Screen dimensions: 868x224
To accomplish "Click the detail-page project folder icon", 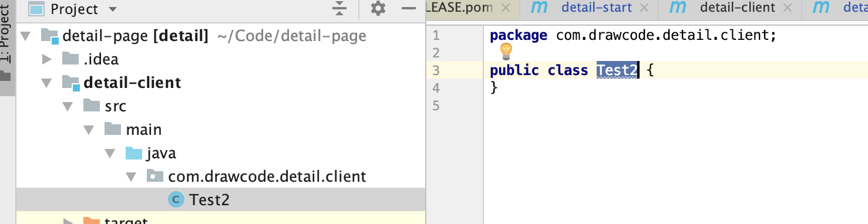I will tap(50, 36).
